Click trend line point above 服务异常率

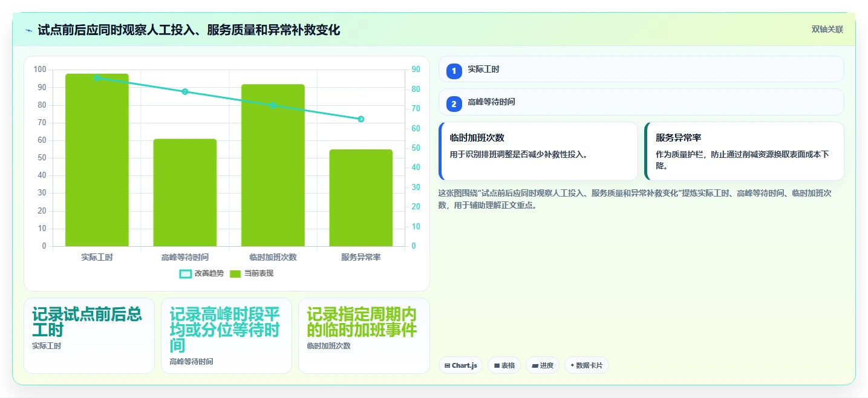pyautogui.click(x=361, y=119)
